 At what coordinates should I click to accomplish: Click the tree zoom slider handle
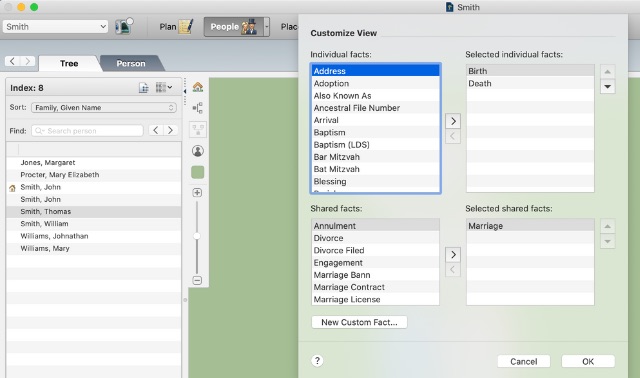point(197,236)
